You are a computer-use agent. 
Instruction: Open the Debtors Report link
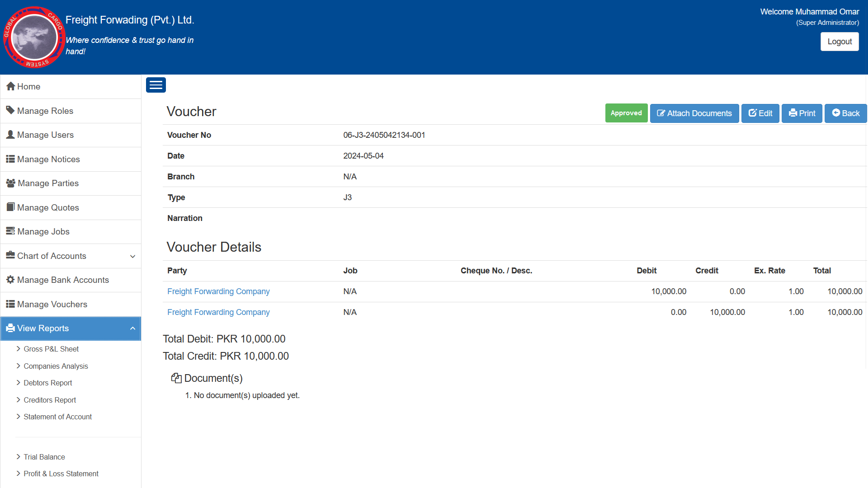(48, 383)
